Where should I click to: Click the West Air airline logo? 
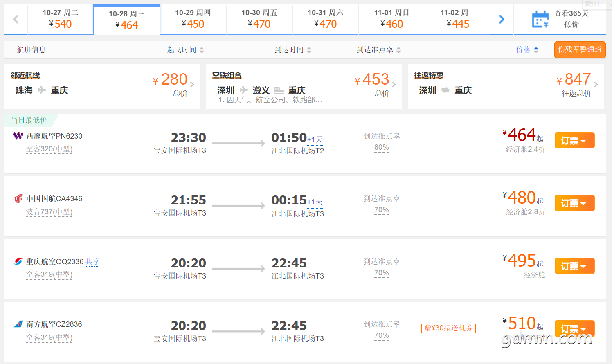(x=18, y=136)
